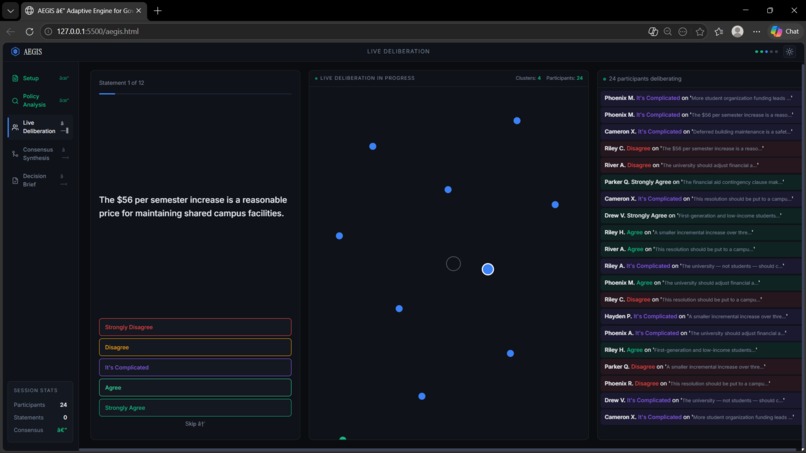The image size is (806, 453).
Task: Click the Clusters: 4 label
Action: (528, 78)
